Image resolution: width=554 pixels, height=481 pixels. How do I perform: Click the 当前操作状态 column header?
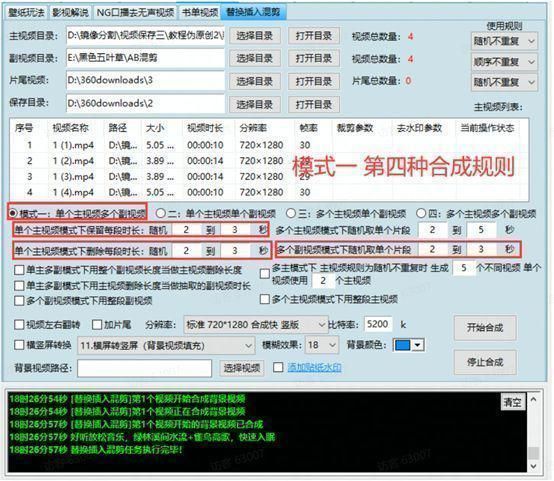coord(487,128)
